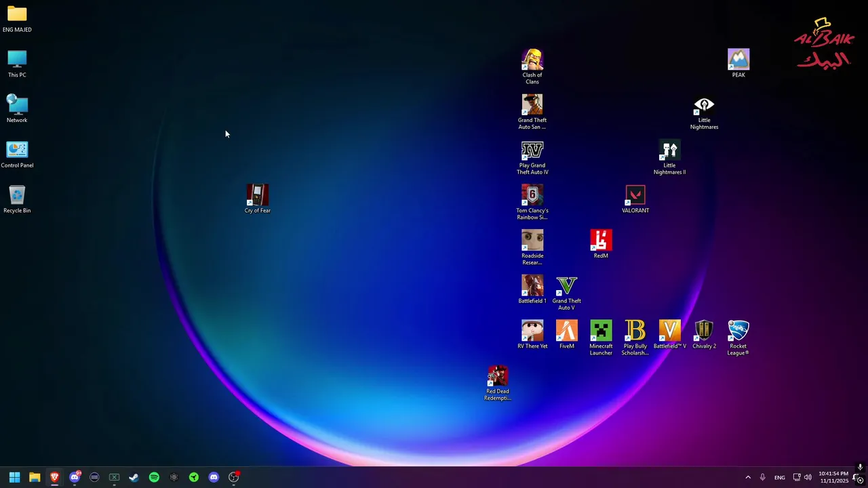The width and height of the screenshot is (868, 488).
Task: Open the green X taskbar app
Action: pos(114,477)
